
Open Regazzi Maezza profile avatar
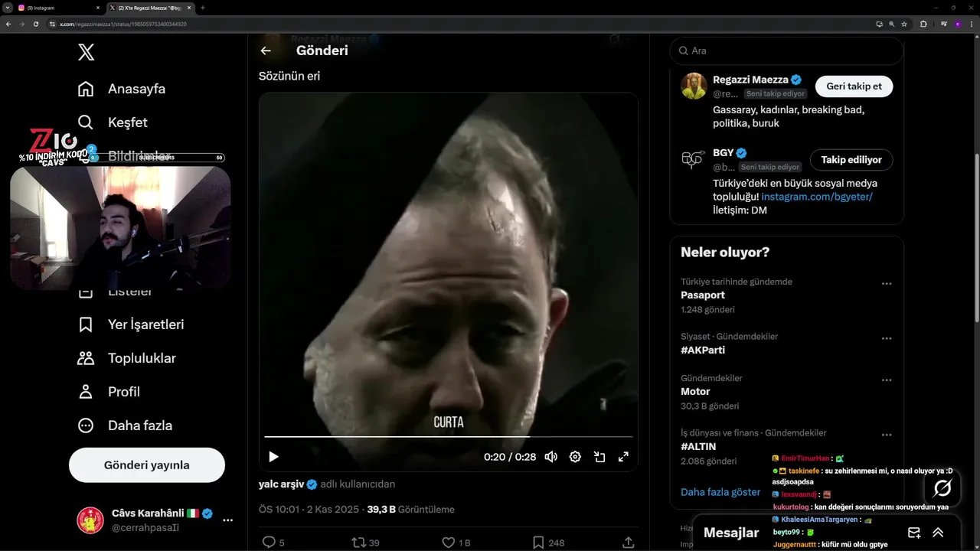694,86
